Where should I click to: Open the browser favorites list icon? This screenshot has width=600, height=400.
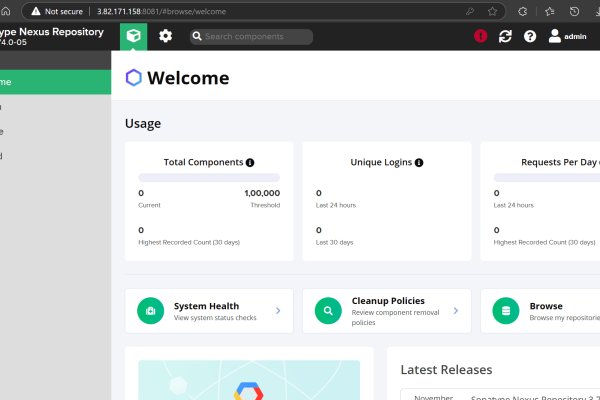click(550, 11)
